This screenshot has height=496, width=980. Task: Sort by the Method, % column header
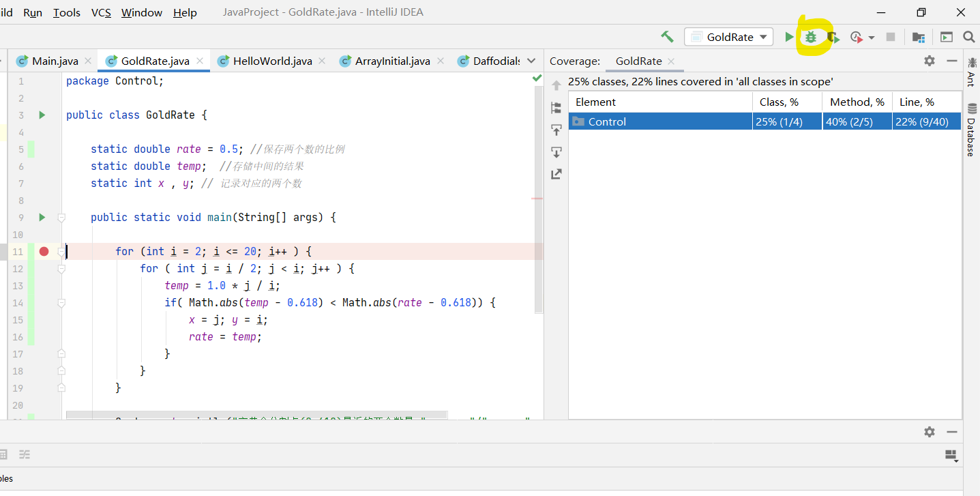(x=857, y=102)
